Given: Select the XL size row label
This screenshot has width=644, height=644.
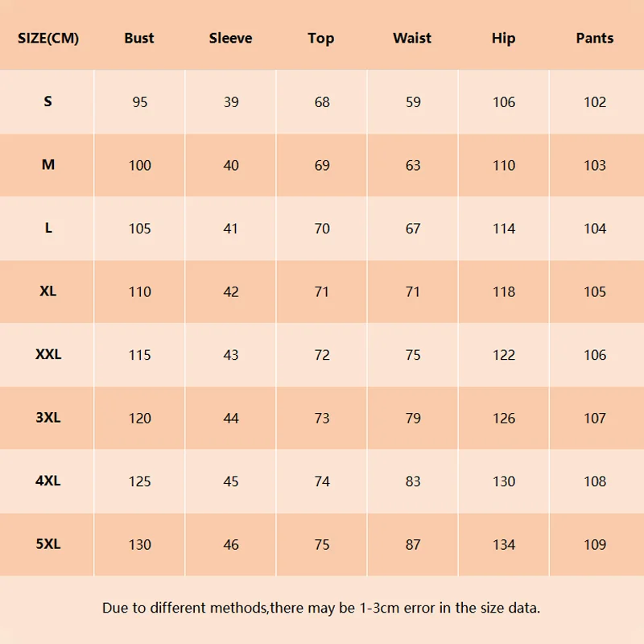Looking at the screenshot, I should (x=48, y=291).
